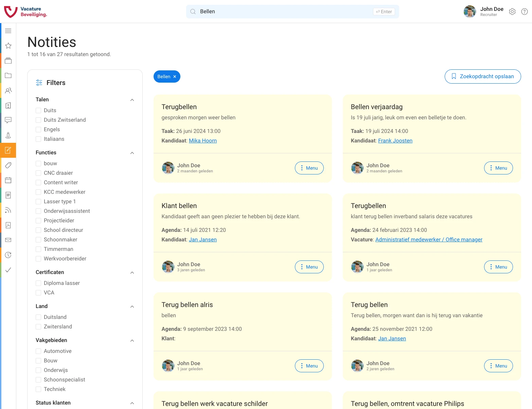The height and width of the screenshot is (409, 532).
Task: Open candidate Frank Joosten link
Action: tap(395, 140)
